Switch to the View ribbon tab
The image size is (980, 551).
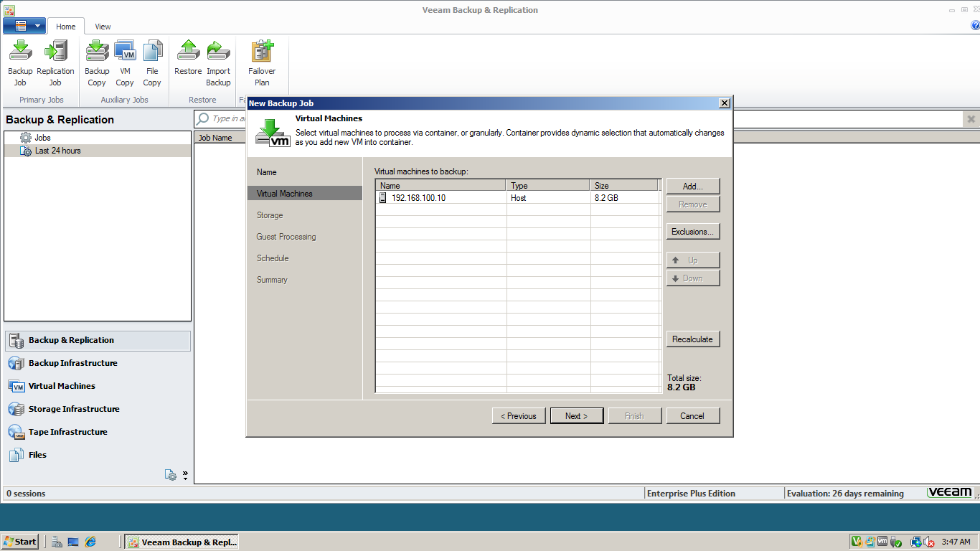[x=102, y=26]
